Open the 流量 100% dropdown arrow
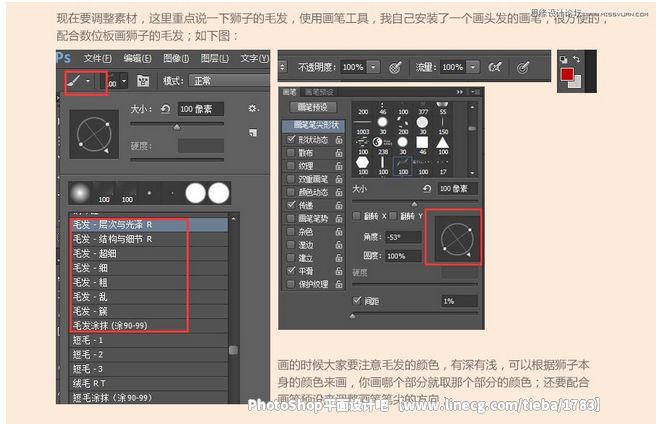 [473, 67]
